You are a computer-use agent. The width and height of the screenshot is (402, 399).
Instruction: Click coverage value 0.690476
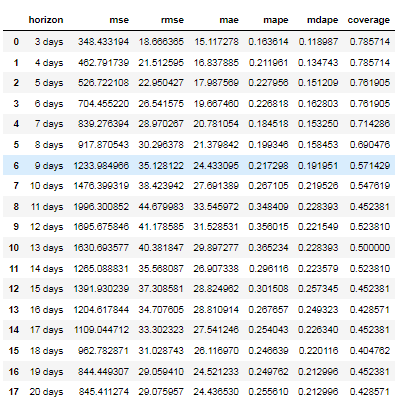coord(370,145)
